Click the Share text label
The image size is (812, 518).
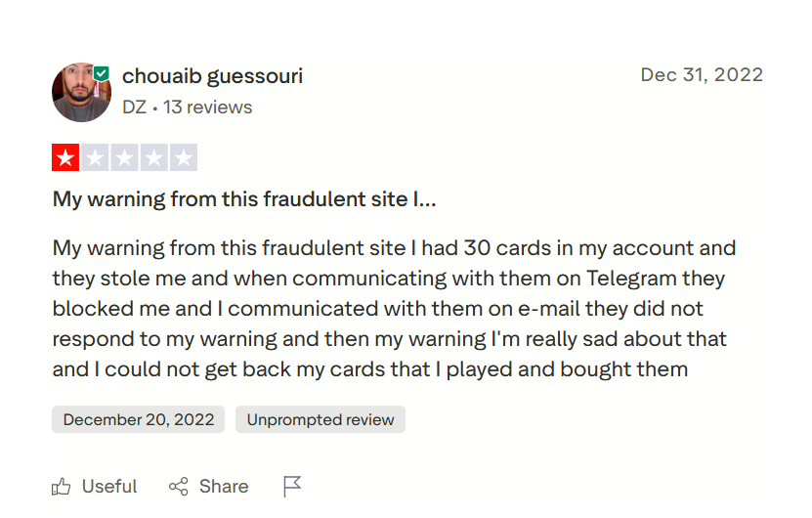[x=224, y=487]
